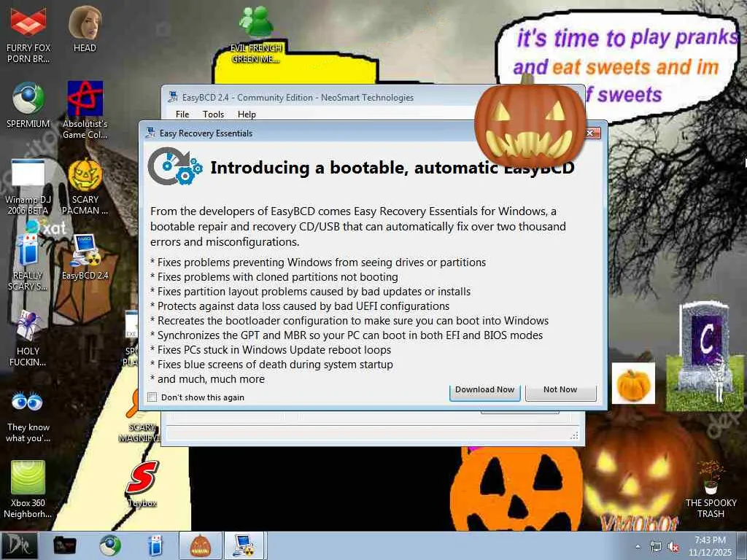747x560 pixels.
Task: Show hidden tray icons arrow
Action: [x=638, y=547]
